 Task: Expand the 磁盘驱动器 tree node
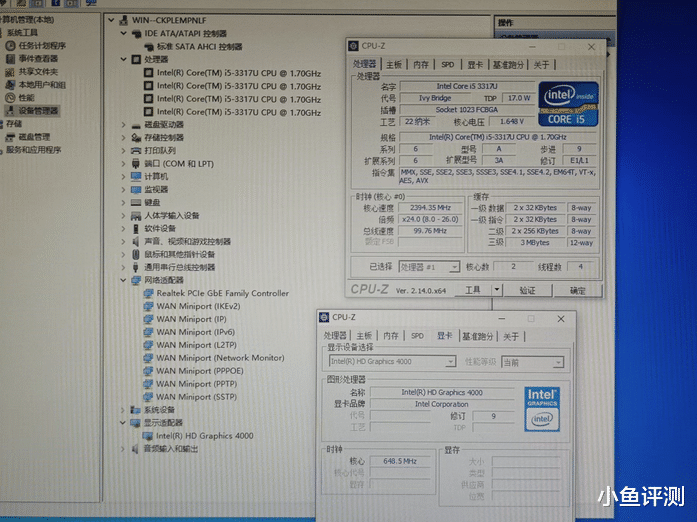(x=124, y=125)
